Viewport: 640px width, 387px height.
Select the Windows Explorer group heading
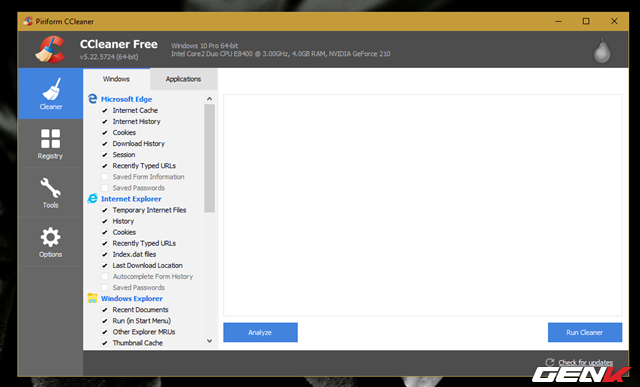[132, 298]
